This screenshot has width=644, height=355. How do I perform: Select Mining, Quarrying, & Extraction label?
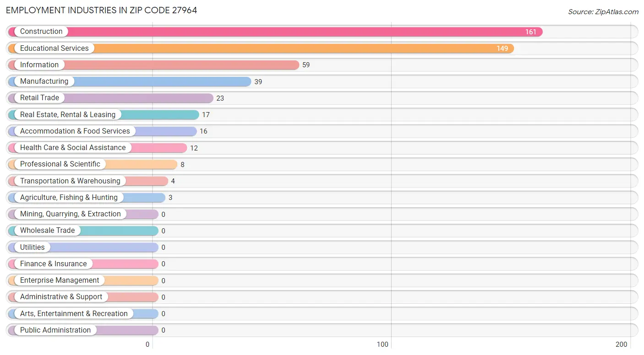pos(71,214)
